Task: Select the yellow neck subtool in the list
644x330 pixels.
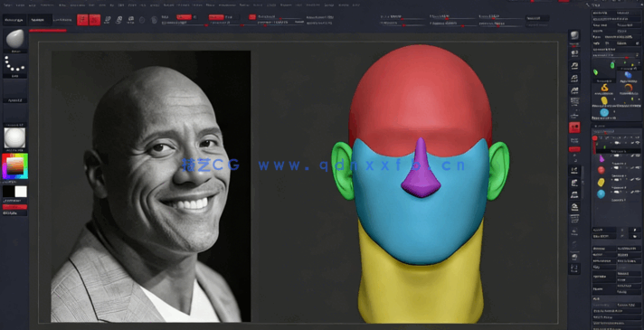Action: pyautogui.click(x=601, y=182)
